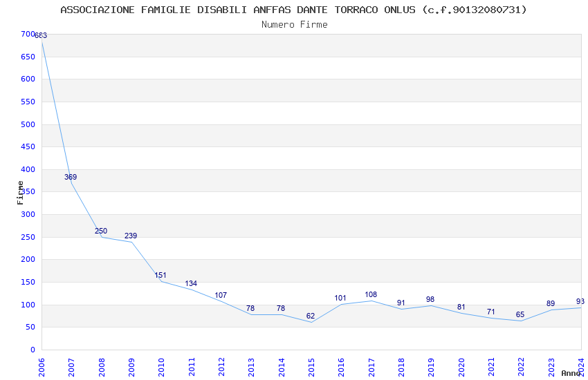Select the data label 683
Screen dimensions: 588x380
41,35
